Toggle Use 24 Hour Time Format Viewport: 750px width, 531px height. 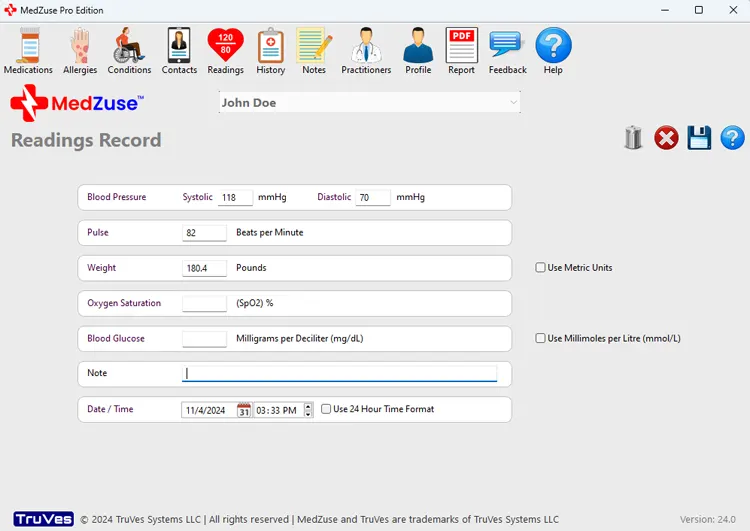pos(326,409)
